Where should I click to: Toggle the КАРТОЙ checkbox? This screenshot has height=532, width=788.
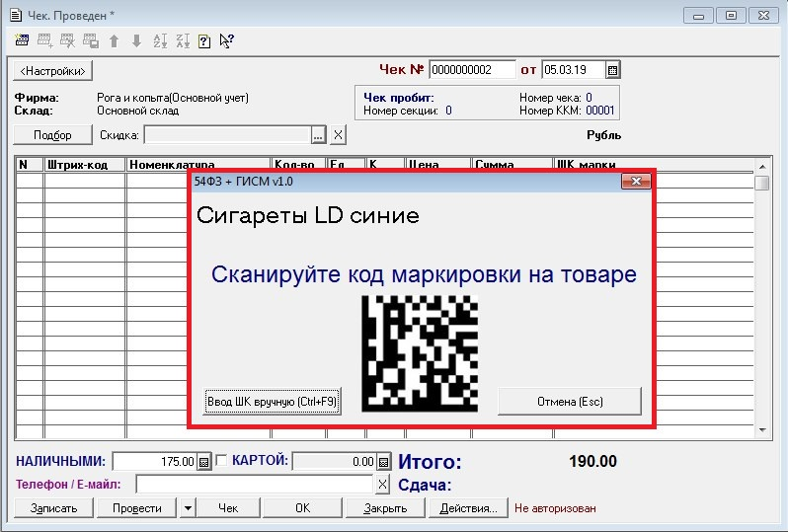point(221,460)
